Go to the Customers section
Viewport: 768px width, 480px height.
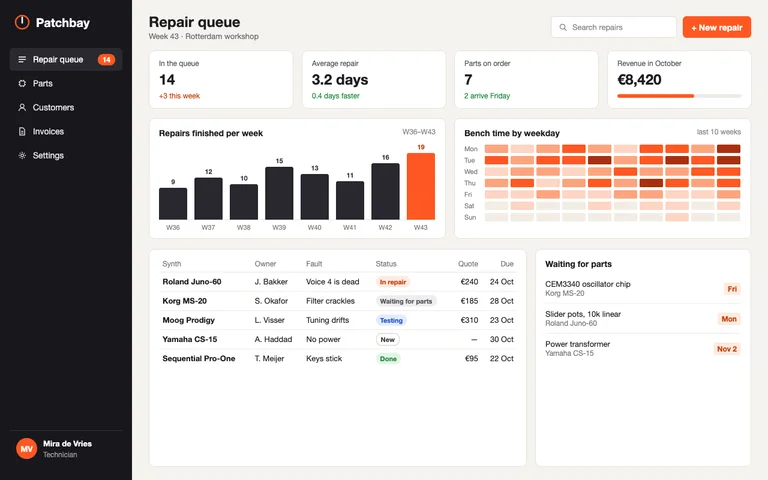66,108
